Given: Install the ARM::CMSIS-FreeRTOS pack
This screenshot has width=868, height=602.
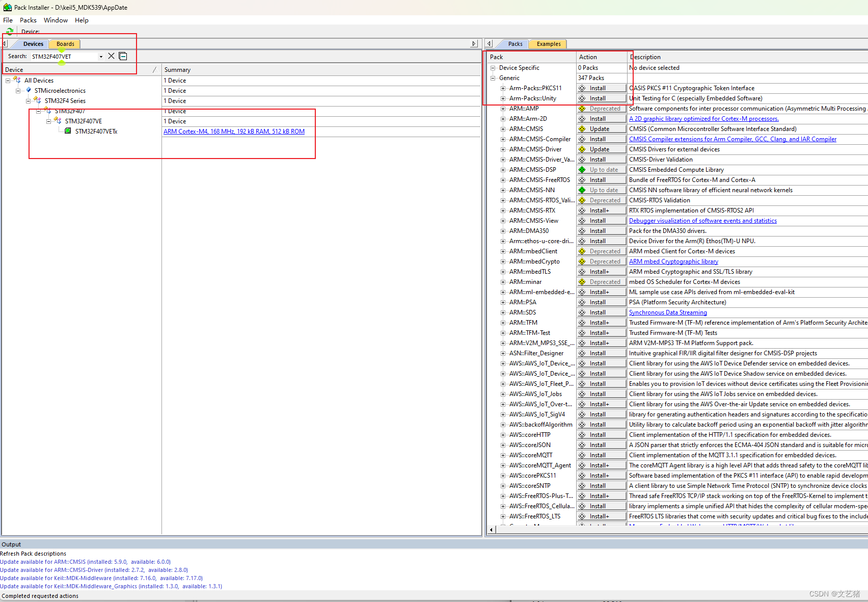Looking at the screenshot, I should (601, 180).
